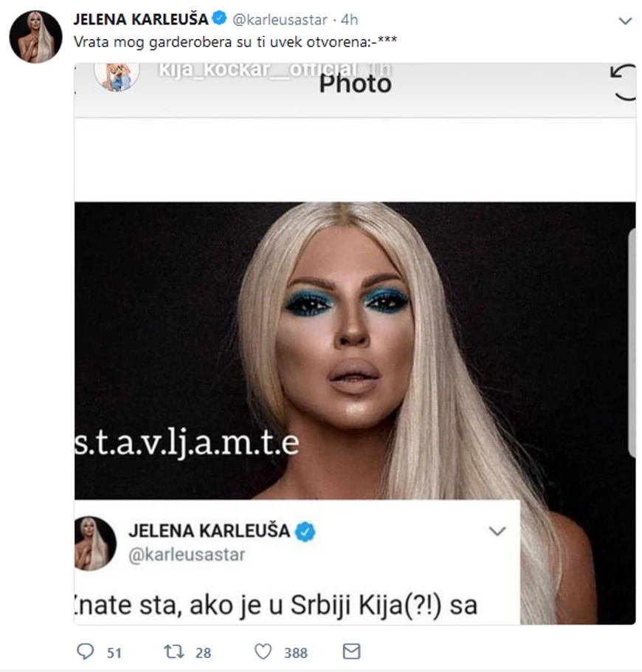Open the 4h timestamp link
Screen dimensions: 642x672
click(x=350, y=19)
